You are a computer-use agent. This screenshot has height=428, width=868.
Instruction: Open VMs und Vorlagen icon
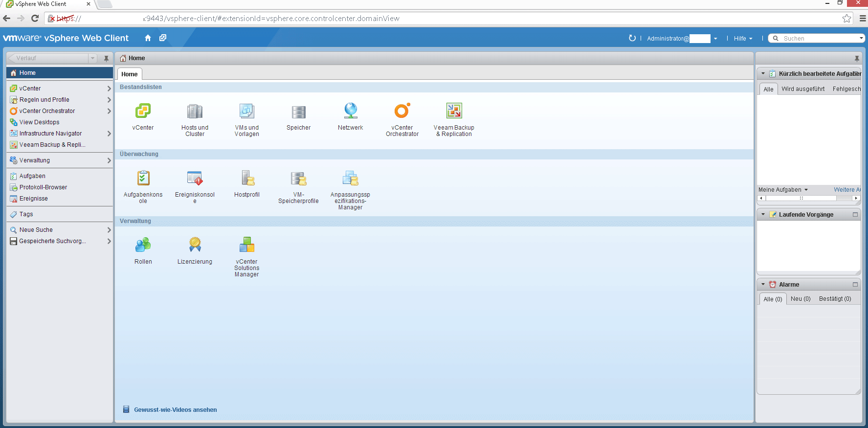[246, 111]
